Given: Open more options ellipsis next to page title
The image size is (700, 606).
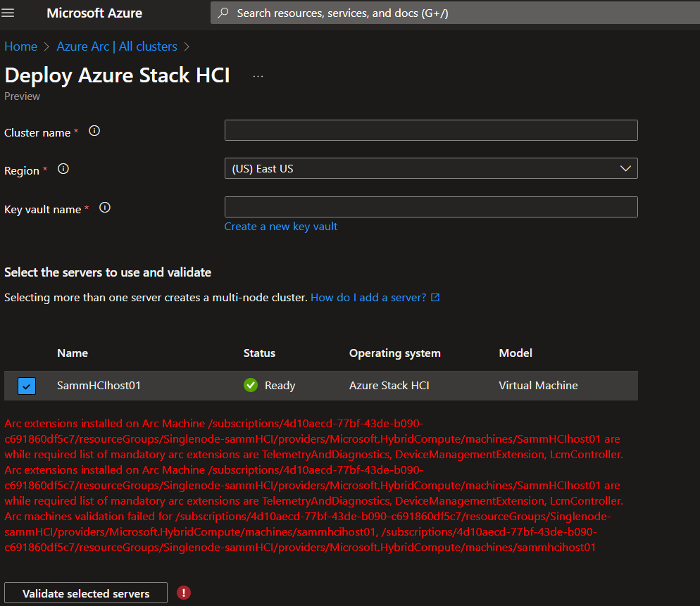Looking at the screenshot, I should 258,75.
